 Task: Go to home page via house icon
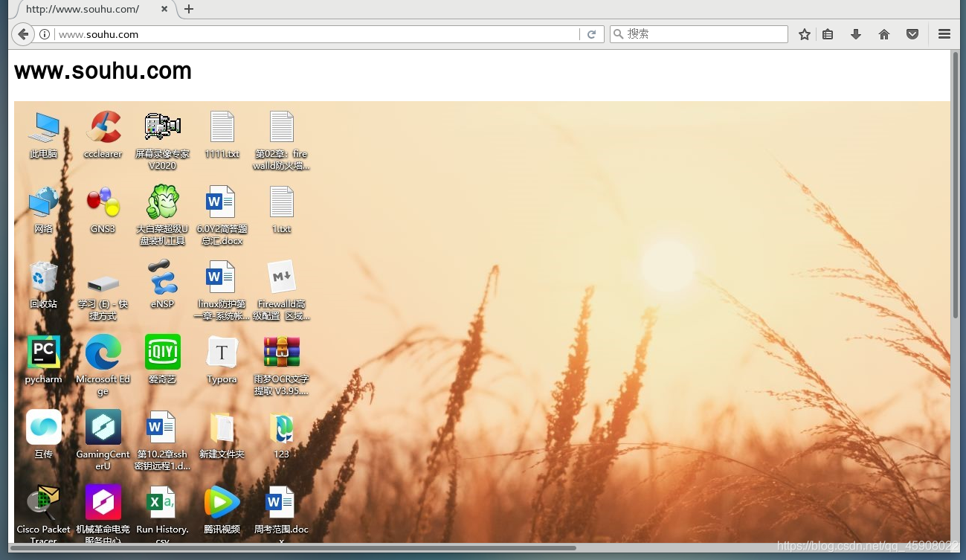(884, 34)
